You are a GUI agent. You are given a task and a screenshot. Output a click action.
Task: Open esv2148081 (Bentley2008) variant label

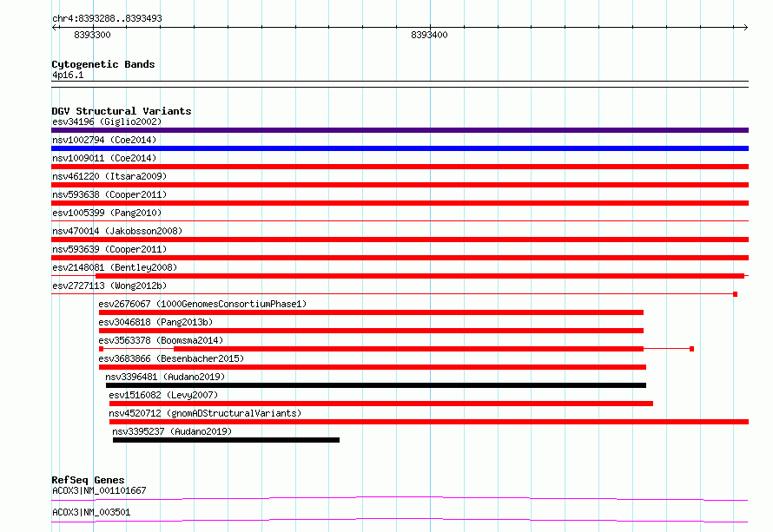(115, 267)
